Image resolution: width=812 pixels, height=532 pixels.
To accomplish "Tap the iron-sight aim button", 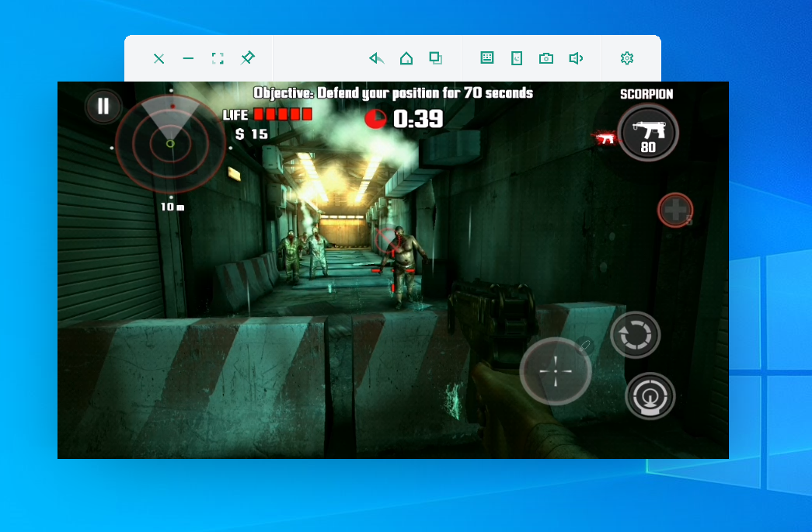I will [x=650, y=396].
